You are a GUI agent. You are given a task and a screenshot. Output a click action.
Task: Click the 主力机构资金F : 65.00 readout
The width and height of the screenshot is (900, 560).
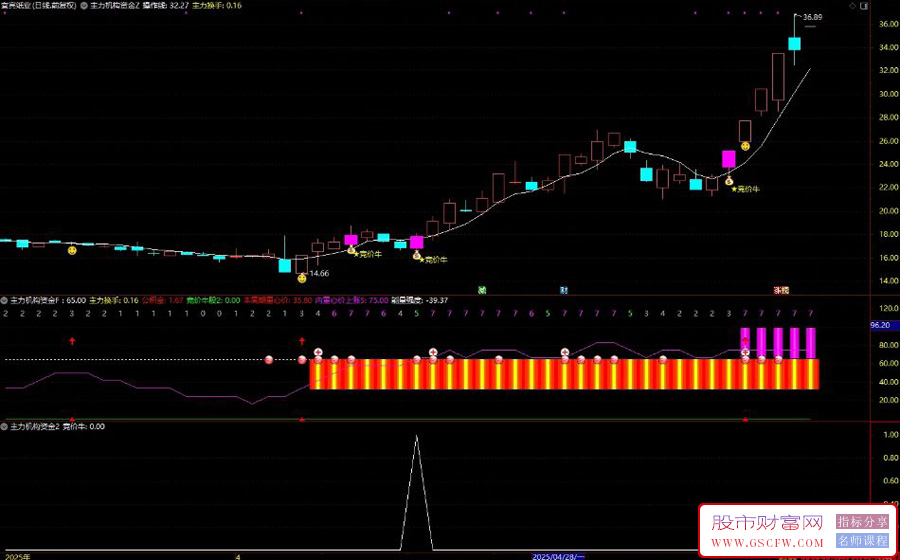coord(48,300)
